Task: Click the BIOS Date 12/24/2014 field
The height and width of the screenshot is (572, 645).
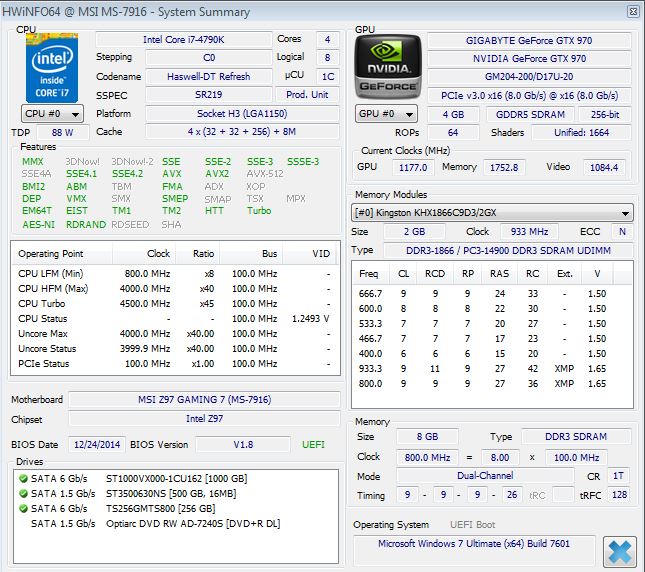Action: click(x=97, y=445)
